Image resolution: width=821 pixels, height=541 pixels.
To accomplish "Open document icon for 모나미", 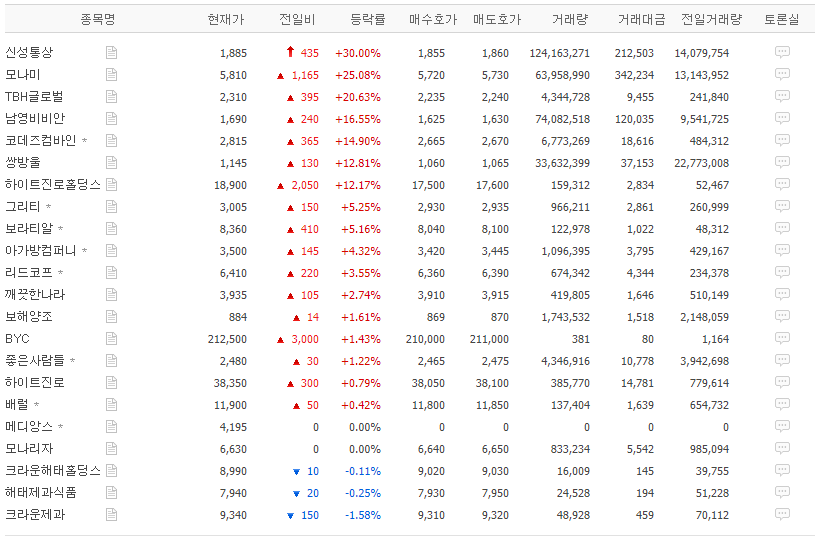I will [x=112, y=74].
